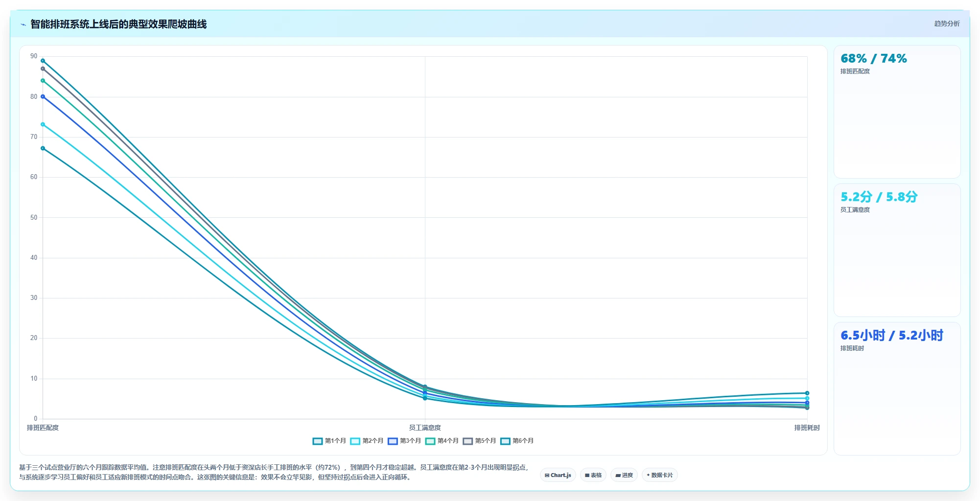Click the highest data point at 排班耗时

(807, 393)
